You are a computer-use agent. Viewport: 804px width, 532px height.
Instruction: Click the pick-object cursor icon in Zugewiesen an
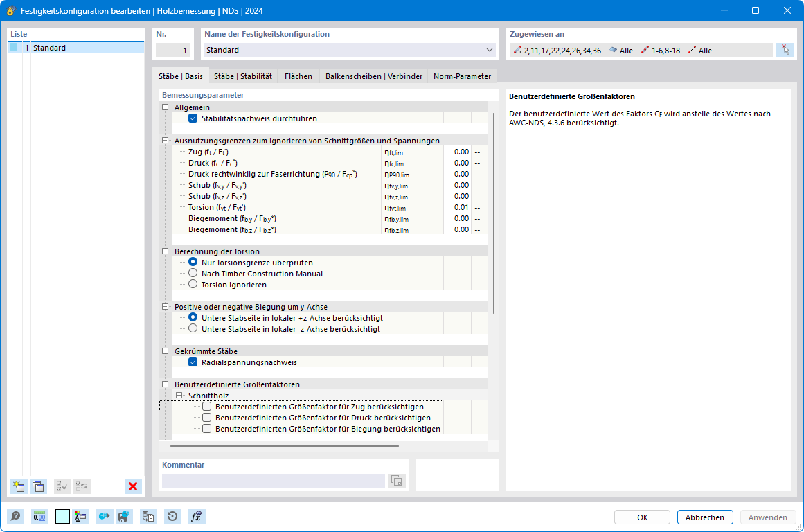[x=785, y=50]
